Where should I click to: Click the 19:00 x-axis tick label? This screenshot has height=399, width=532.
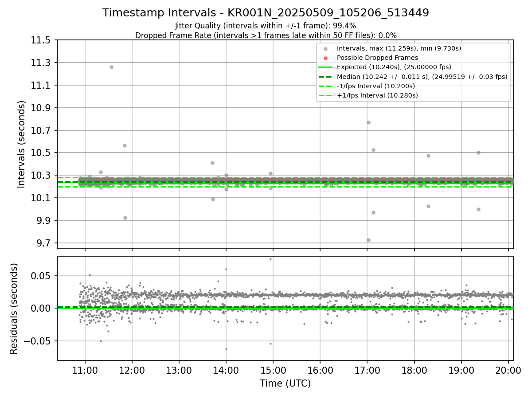pyautogui.click(x=461, y=371)
